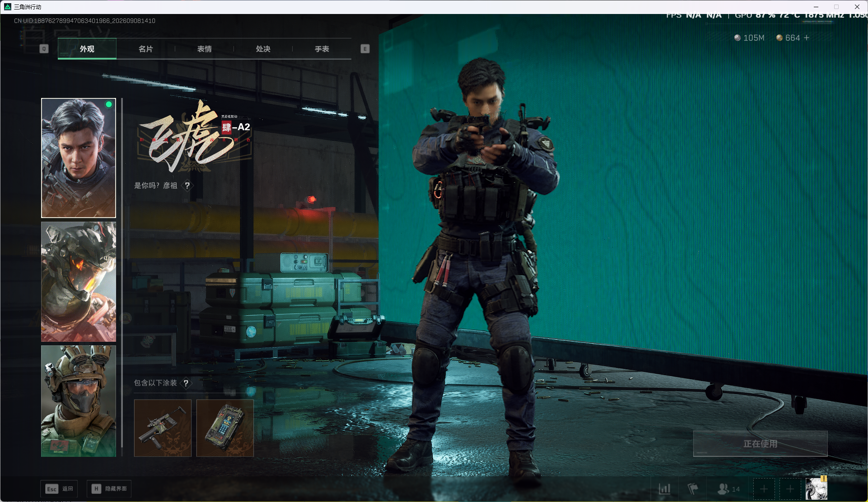This screenshot has height=502, width=868.
Task: Click the first empty squad slot plus
Action: click(764, 489)
